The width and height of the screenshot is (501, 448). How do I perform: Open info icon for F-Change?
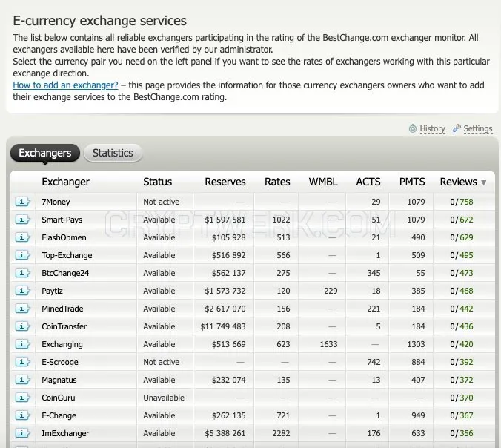[23, 415]
